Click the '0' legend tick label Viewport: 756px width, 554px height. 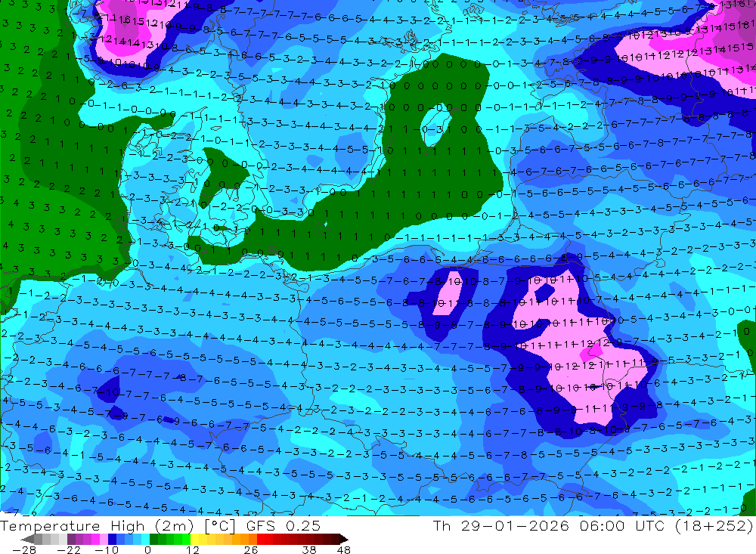(x=147, y=549)
